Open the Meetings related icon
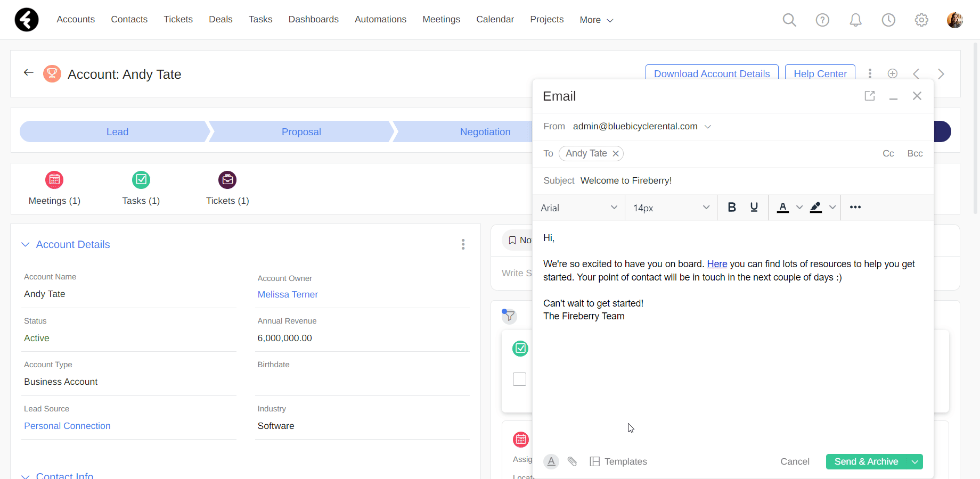 pyautogui.click(x=54, y=180)
